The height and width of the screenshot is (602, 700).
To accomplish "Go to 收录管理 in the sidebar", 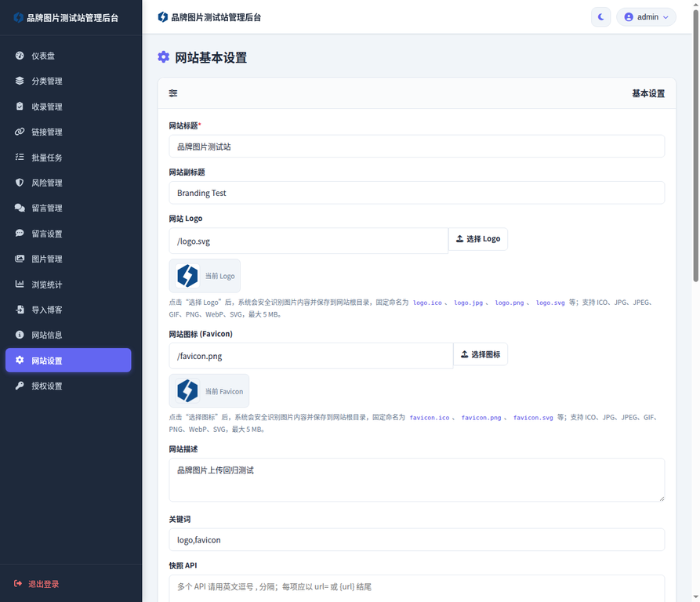I will [x=68, y=107].
